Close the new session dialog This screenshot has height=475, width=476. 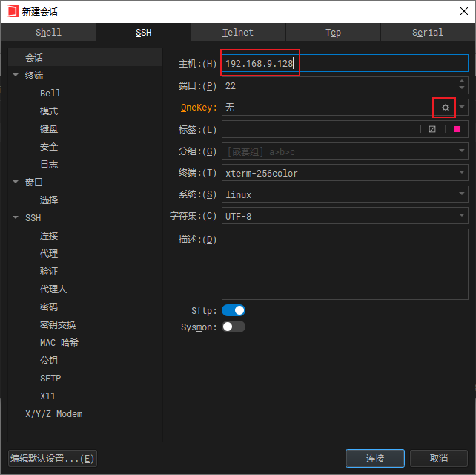(x=459, y=11)
